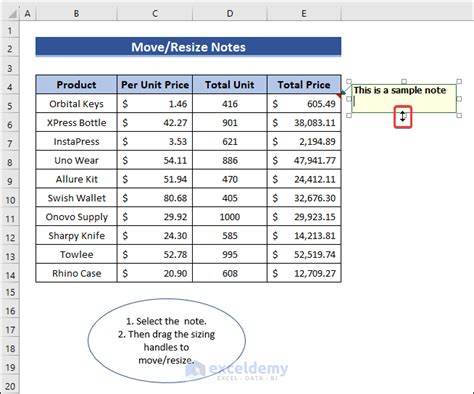This screenshot has width=474, height=394.
Task: Click the 47,941.77 total price cell
Action: click(304, 160)
